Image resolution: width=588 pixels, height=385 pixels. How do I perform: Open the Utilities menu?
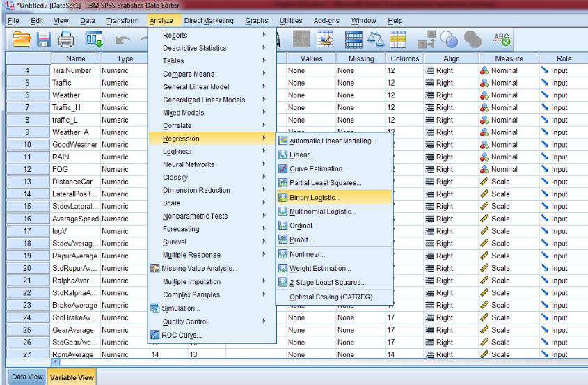coord(291,21)
